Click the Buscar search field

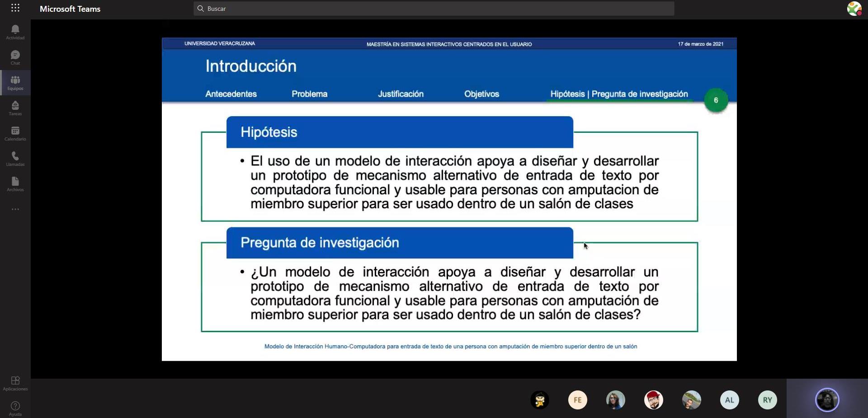click(434, 9)
